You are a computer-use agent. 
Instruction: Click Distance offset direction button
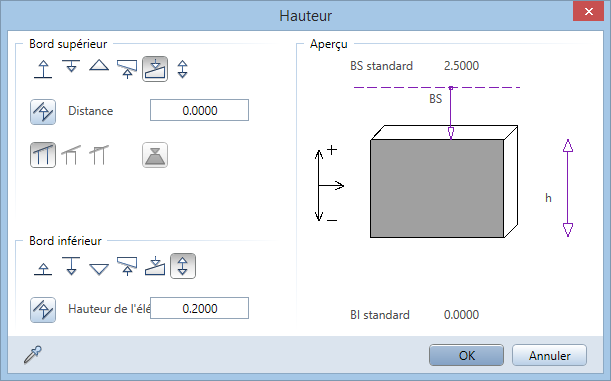[43, 112]
